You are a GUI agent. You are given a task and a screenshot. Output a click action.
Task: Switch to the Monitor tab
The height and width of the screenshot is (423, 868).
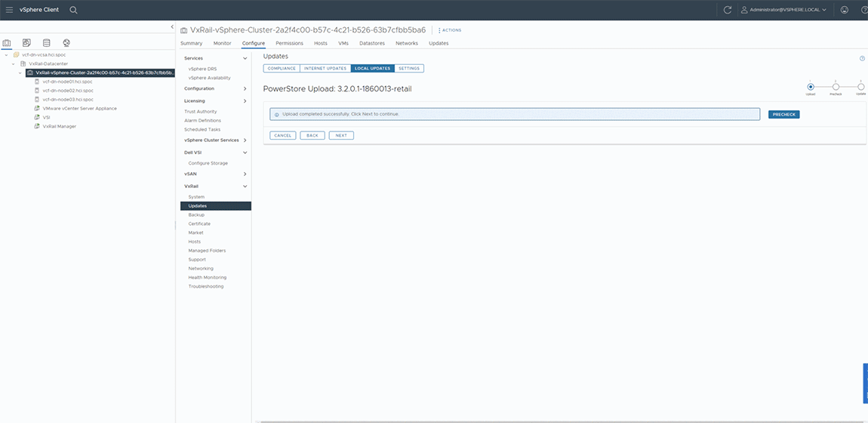[x=222, y=43]
